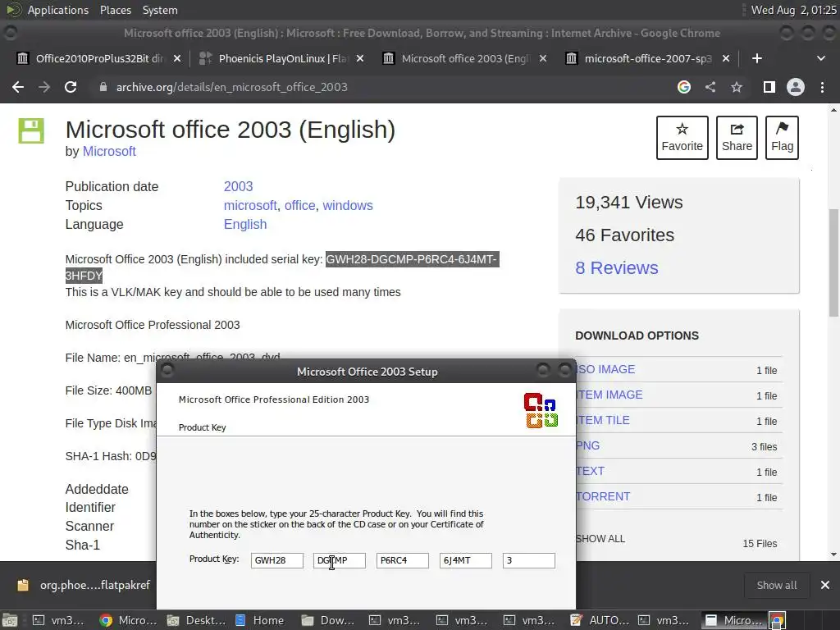Click the Share button on archive page
The width and height of the screenshot is (840, 630).
737,138
